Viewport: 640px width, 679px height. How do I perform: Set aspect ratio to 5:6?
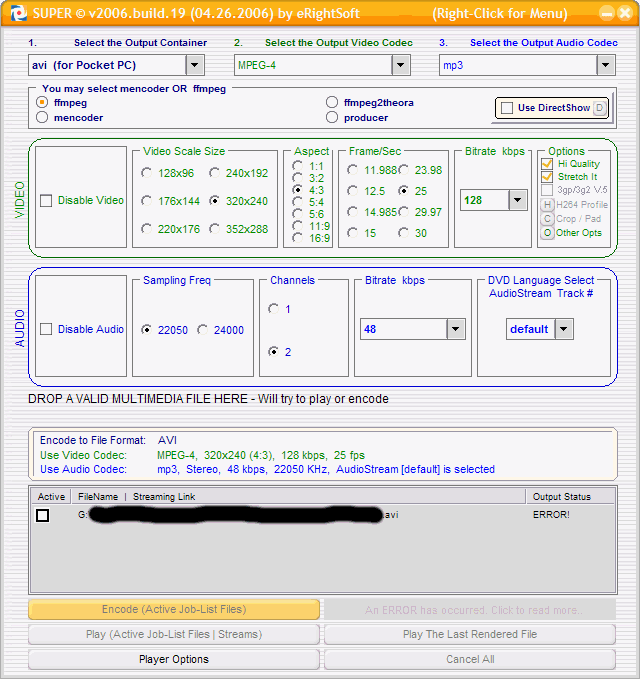[x=297, y=213]
